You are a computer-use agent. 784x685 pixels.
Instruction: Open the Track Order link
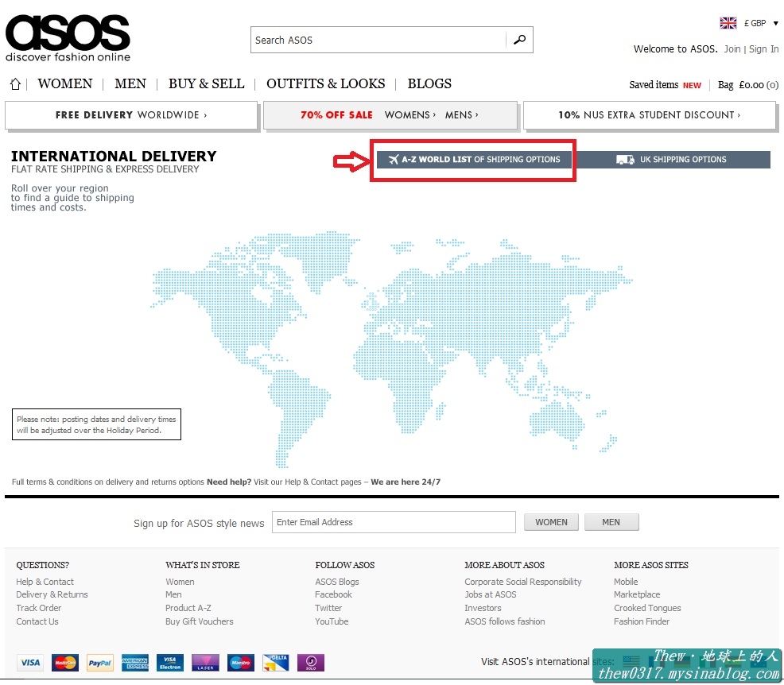tap(38, 608)
